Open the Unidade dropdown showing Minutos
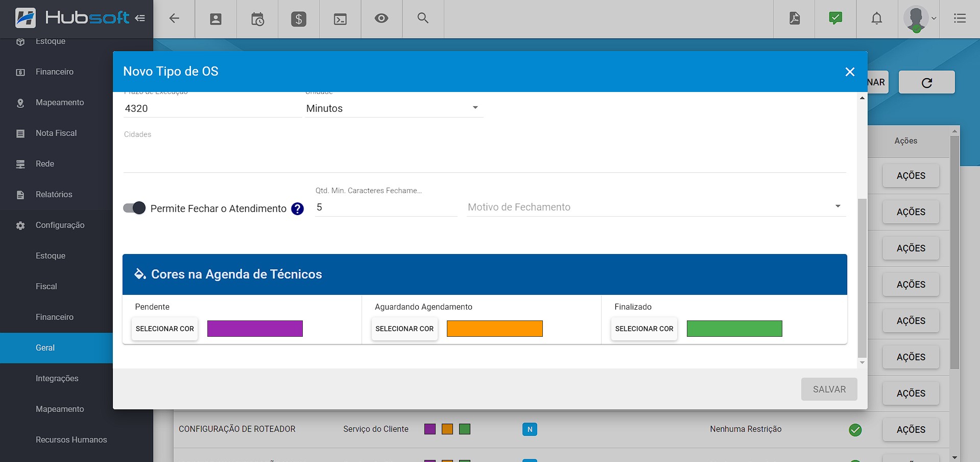 click(x=474, y=108)
